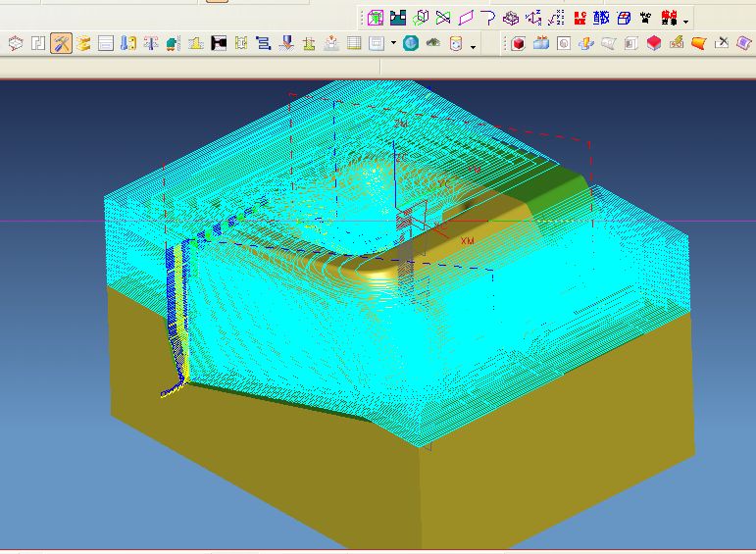Viewport: 756px width, 554px height.
Task: Click the dotted xyz coordinate icon
Action: click(x=556, y=19)
